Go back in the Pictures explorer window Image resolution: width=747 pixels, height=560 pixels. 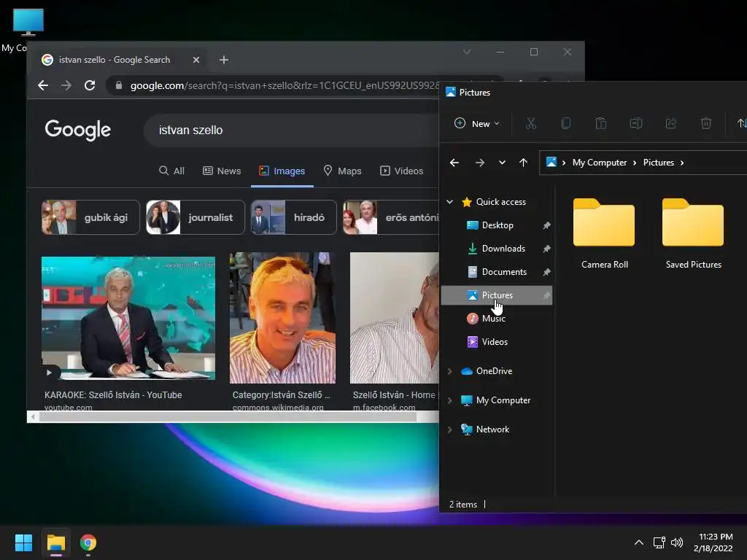pos(454,163)
